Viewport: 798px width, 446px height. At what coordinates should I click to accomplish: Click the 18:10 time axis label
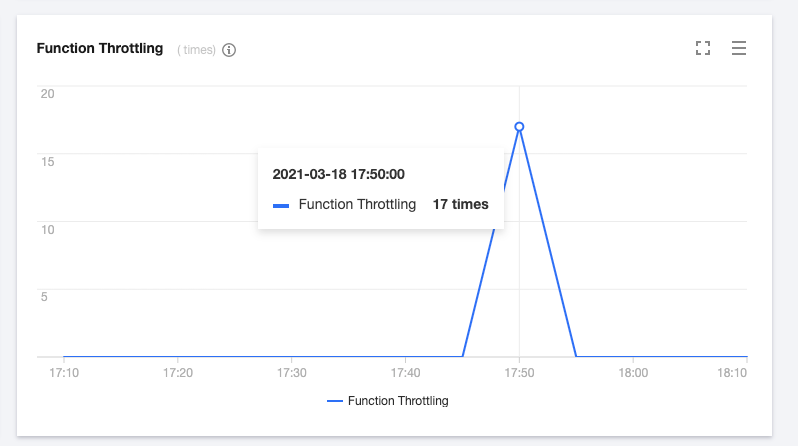733,373
